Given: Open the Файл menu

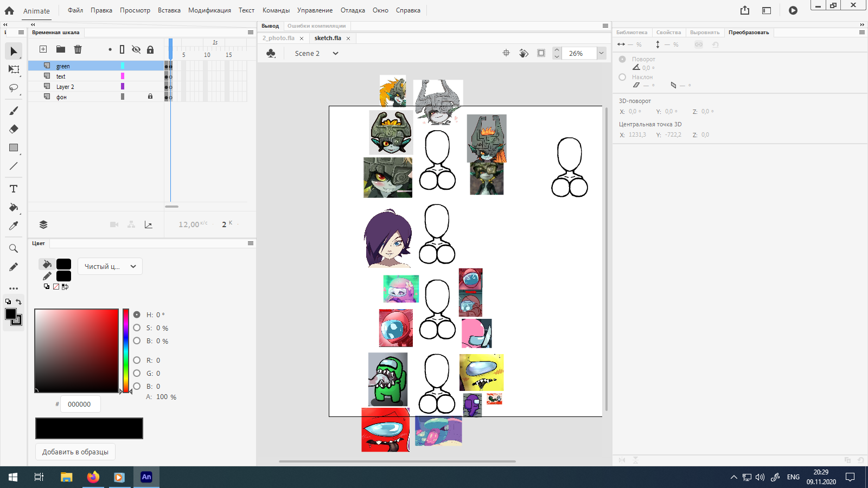Looking at the screenshot, I should click(x=75, y=10).
